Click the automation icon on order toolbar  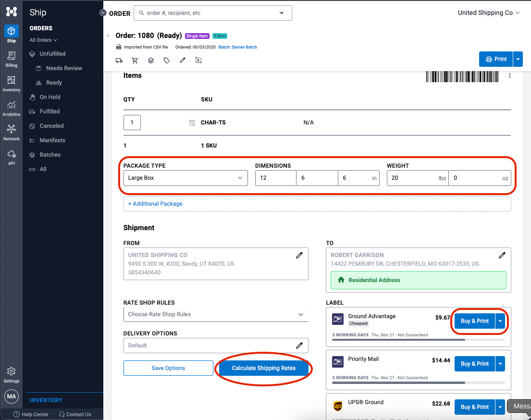click(198, 60)
